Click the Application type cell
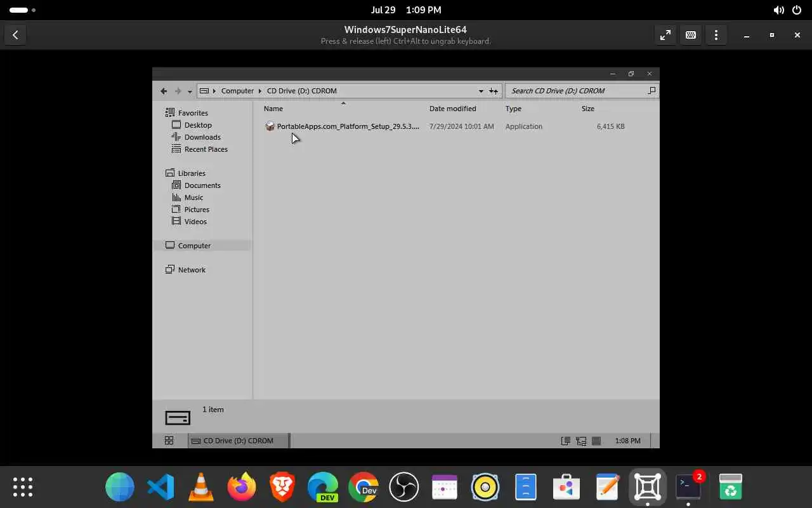The height and width of the screenshot is (508, 812). point(524,126)
